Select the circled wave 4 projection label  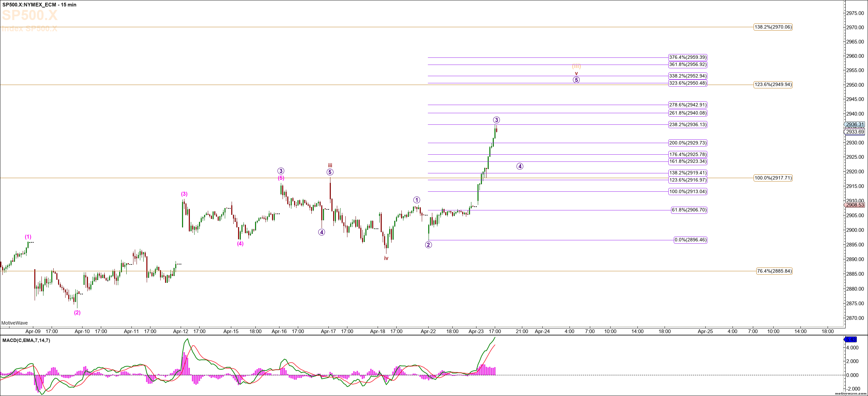pyautogui.click(x=520, y=166)
